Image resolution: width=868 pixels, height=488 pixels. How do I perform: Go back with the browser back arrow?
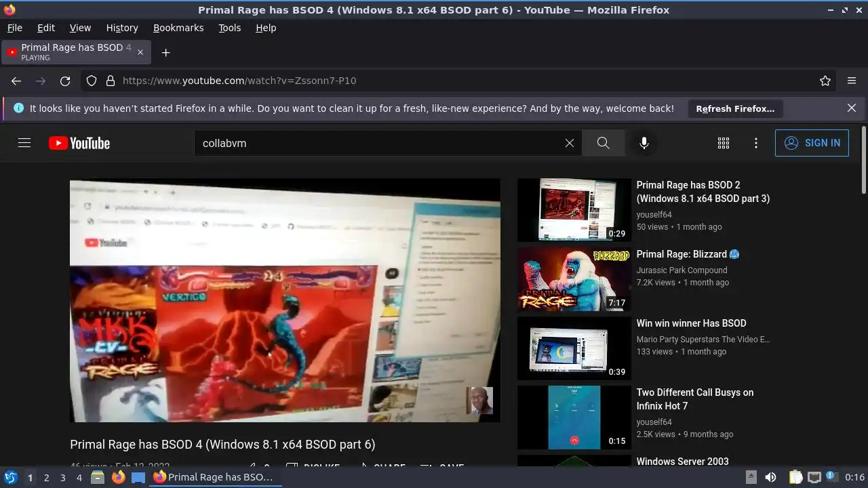(x=16, y=81)
